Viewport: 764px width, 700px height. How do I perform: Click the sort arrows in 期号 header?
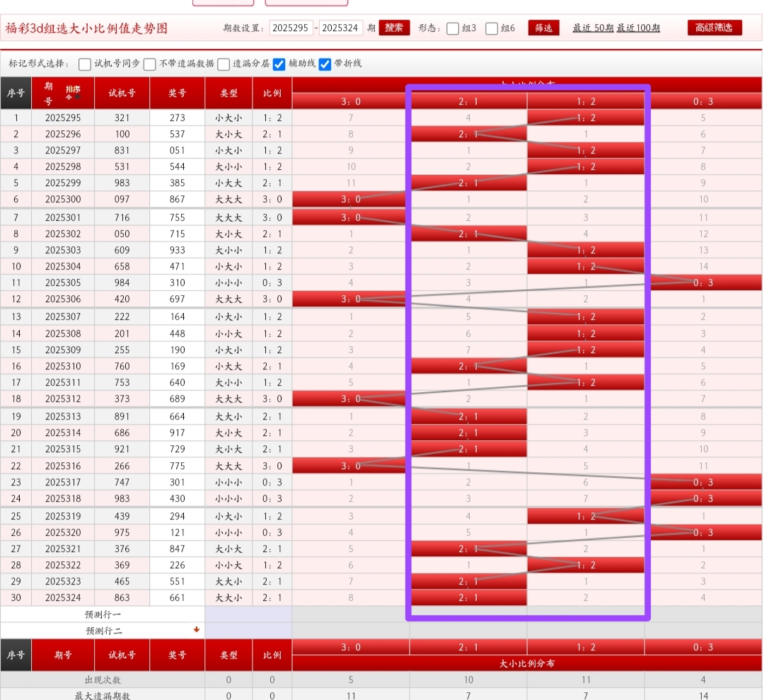[x=73, y=93]
